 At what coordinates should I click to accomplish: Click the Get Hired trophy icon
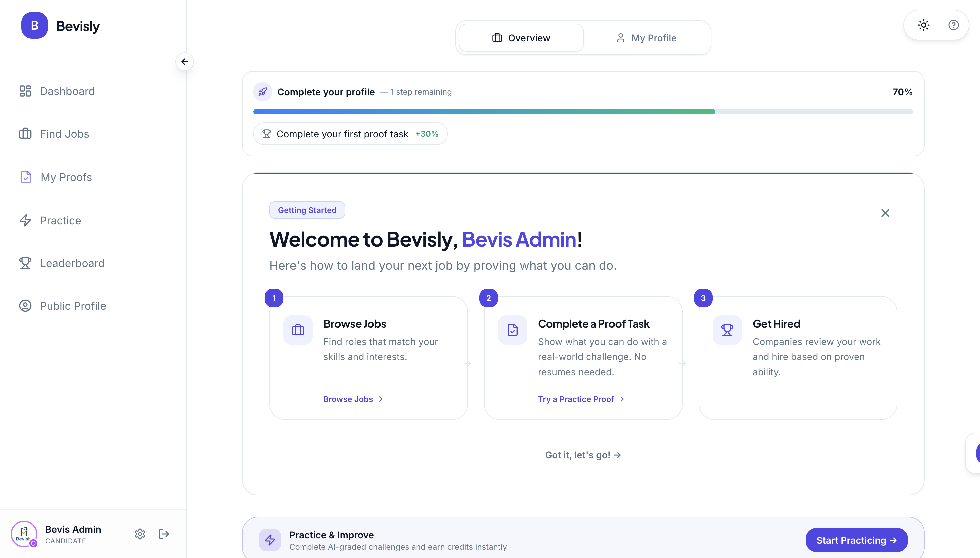coord(727,330)
